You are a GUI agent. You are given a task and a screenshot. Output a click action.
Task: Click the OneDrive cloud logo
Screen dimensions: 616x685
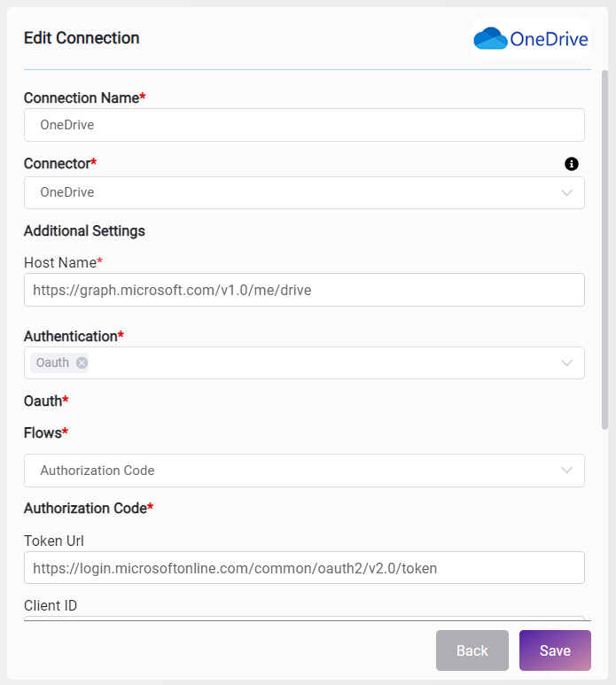[490, 38]
